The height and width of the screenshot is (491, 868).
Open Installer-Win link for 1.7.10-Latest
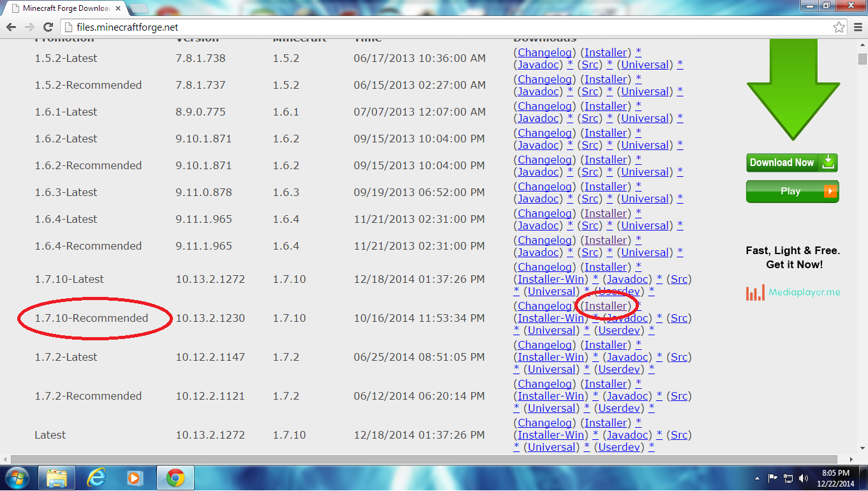pos(551,279)
